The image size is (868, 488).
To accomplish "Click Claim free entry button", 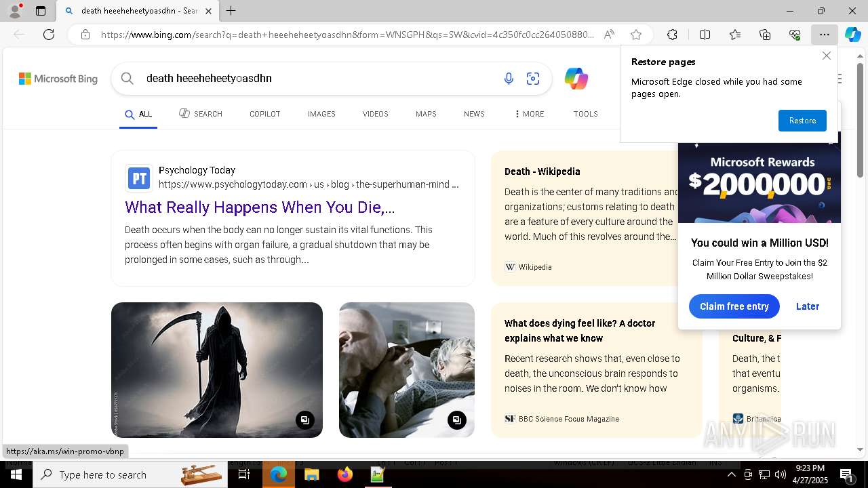I will tap(734, 306).
